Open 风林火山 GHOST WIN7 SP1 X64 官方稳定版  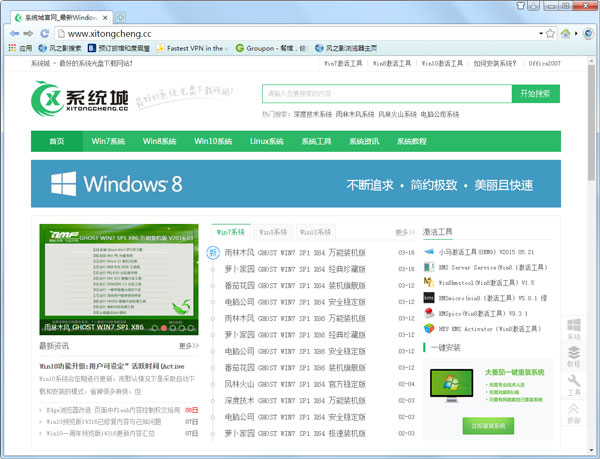(295, 384)
